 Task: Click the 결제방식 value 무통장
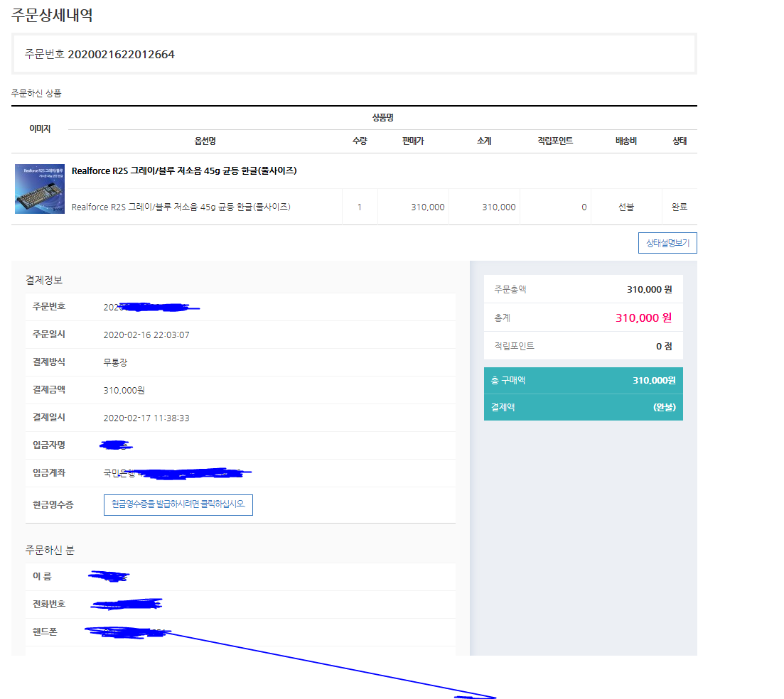[x=115, y=363]
